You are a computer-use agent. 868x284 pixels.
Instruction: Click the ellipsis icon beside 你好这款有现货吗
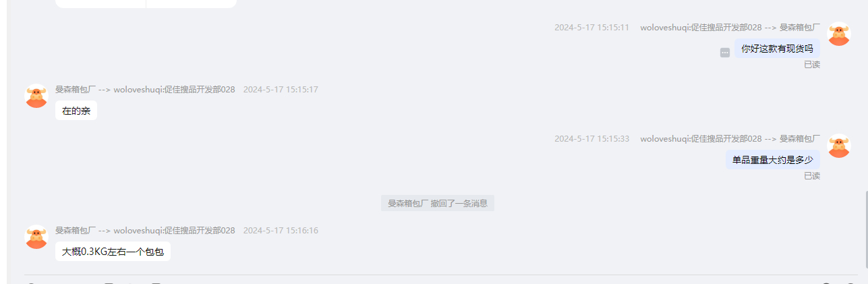(725, 52)
